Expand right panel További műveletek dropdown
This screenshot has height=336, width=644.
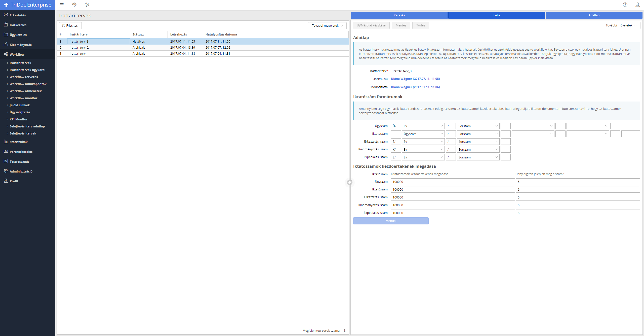coord(621,25)
